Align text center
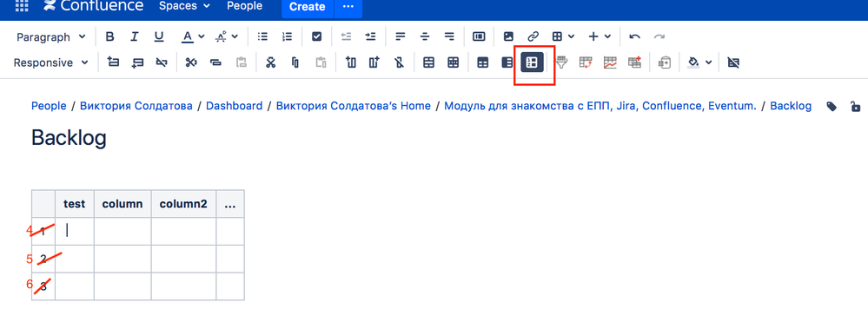The width and height of the screenshot is (868, 322). [x=425, y=36]
